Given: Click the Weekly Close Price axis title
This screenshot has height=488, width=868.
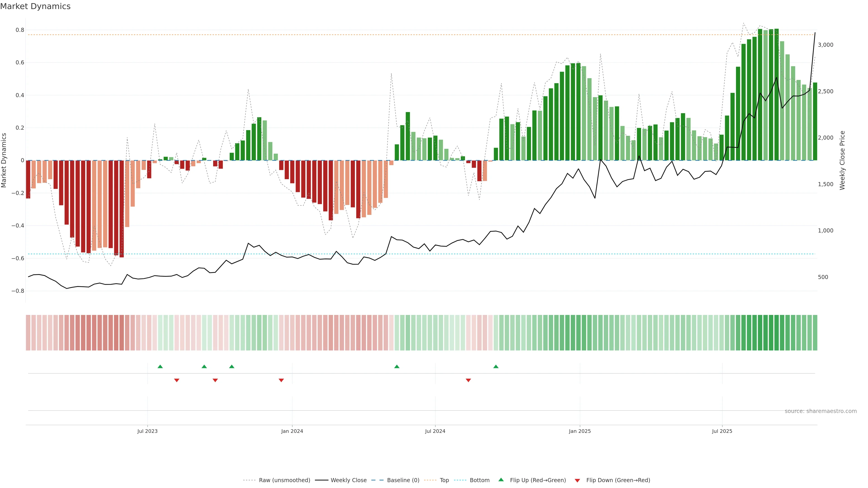Looking at the screenshot, I should [842, 160].
